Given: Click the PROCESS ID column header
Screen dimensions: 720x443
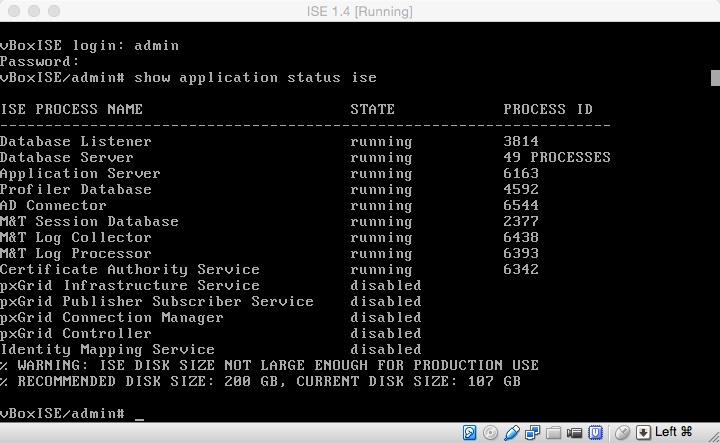Looking at the screenshot, I should point(548,109).
